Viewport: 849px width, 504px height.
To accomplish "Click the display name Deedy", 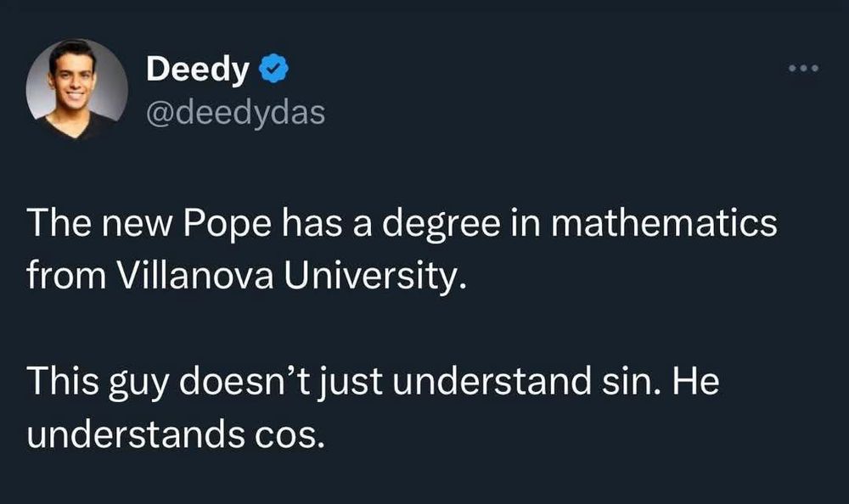I will click(198, 70).
